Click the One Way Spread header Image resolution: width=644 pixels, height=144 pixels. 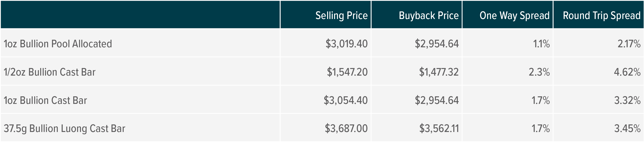point(514,16)
